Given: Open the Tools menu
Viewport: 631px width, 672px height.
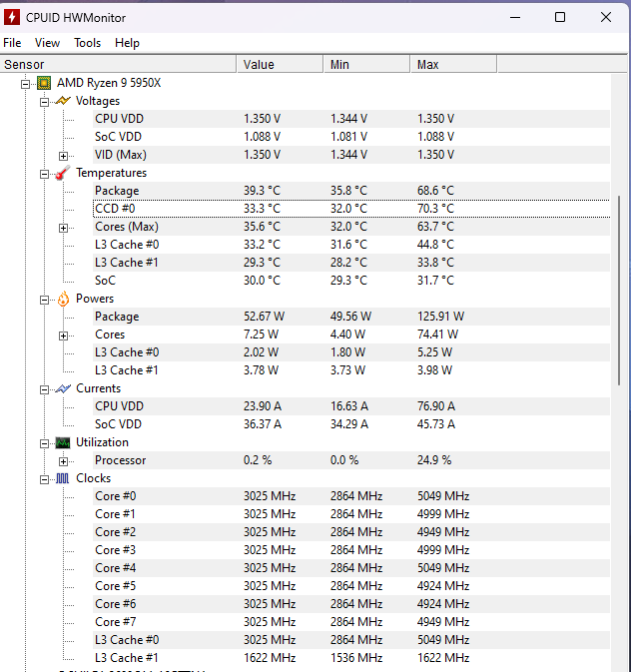Looking at the screenshot, I should coord(88,43).
